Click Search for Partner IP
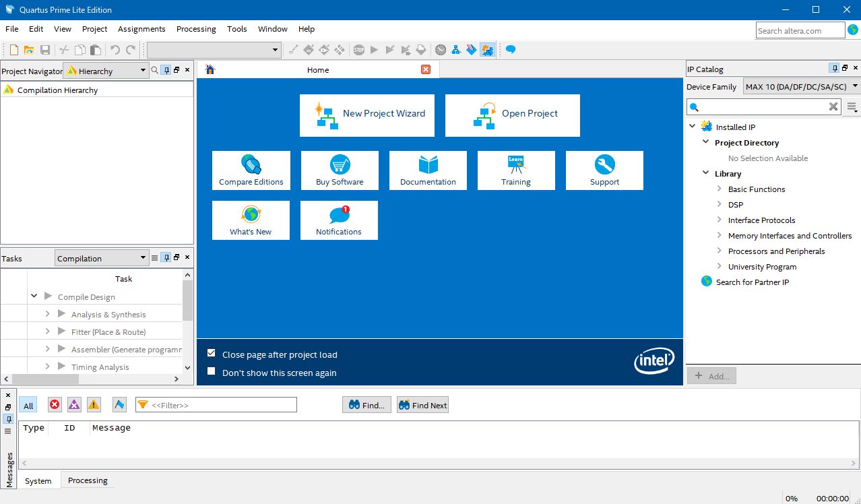 pos(752,282)
